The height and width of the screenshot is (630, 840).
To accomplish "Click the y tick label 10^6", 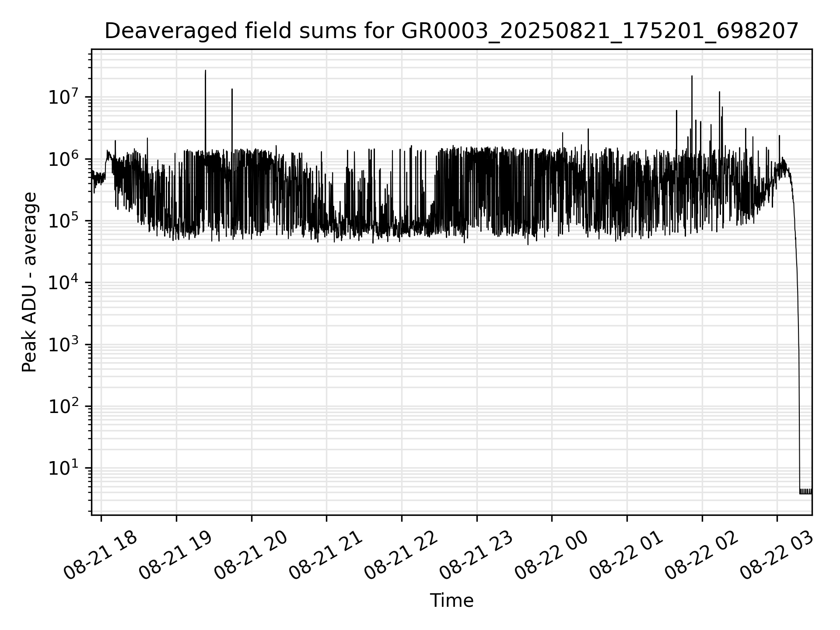I will coord(63,158).
